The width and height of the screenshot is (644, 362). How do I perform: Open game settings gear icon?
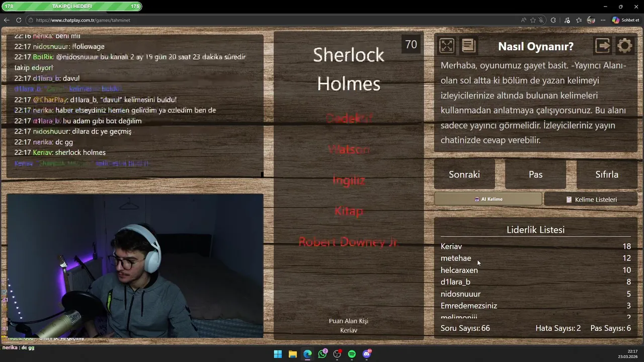point(624,46)
